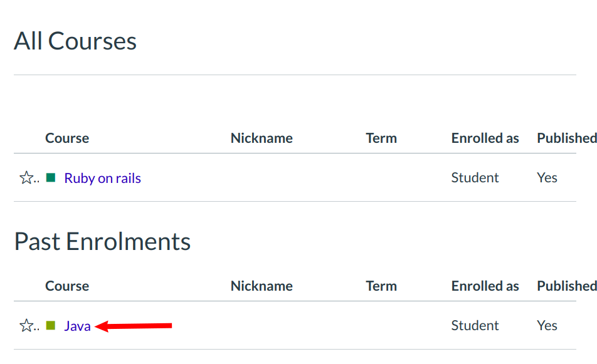Click the Published header in All Courses table

click(x=566, y=138)
